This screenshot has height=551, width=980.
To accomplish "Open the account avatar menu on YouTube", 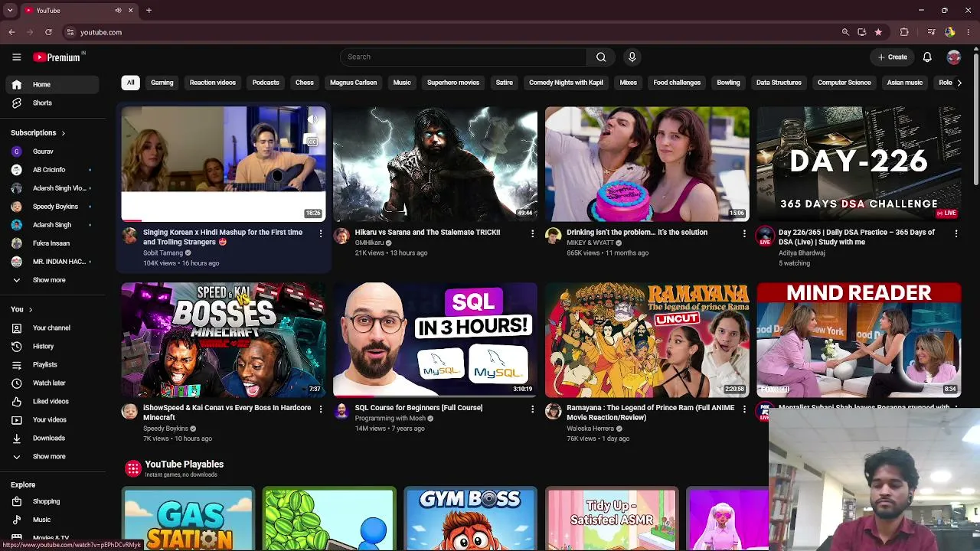I will pyautogui.click(x=953, y=57).
